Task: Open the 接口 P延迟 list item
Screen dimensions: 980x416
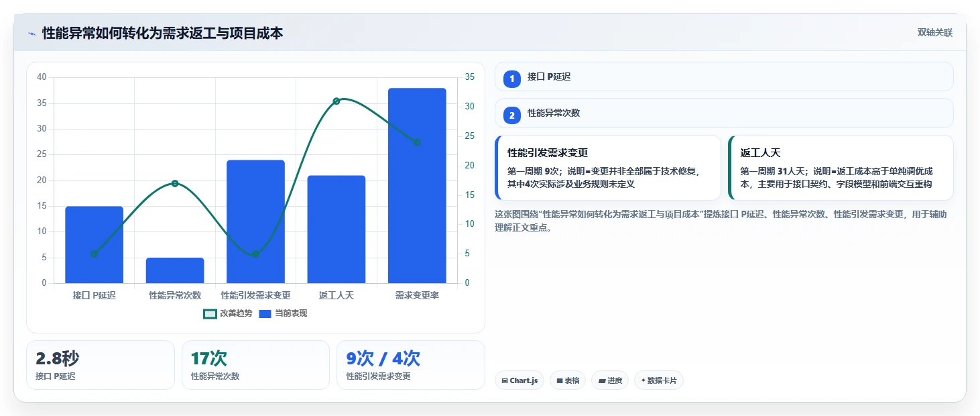Action: coord(724,76)
